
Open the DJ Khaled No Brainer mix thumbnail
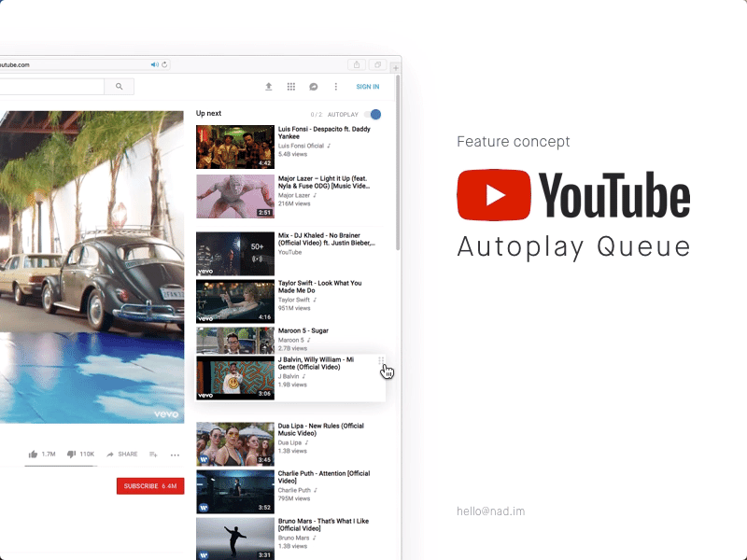tap(235, 254)
